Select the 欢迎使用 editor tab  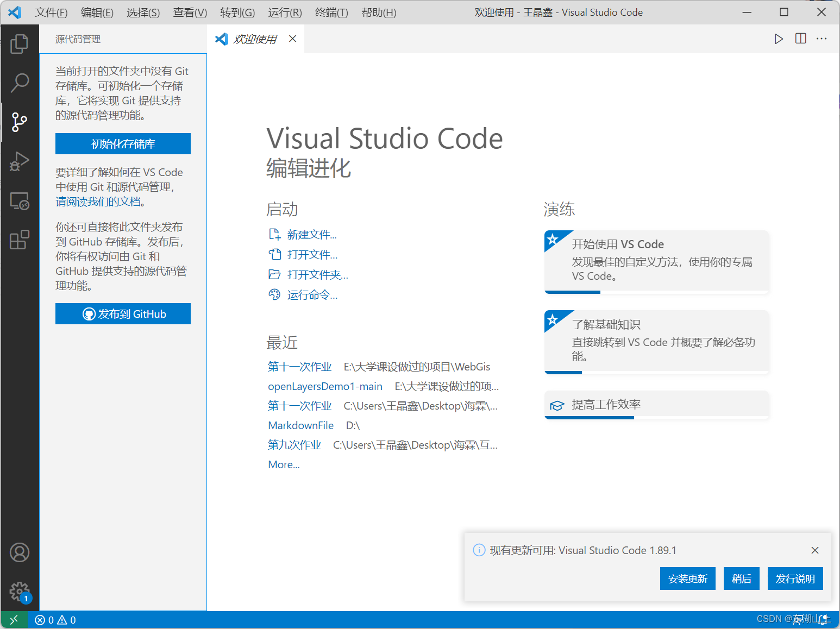tap(255, 39)
